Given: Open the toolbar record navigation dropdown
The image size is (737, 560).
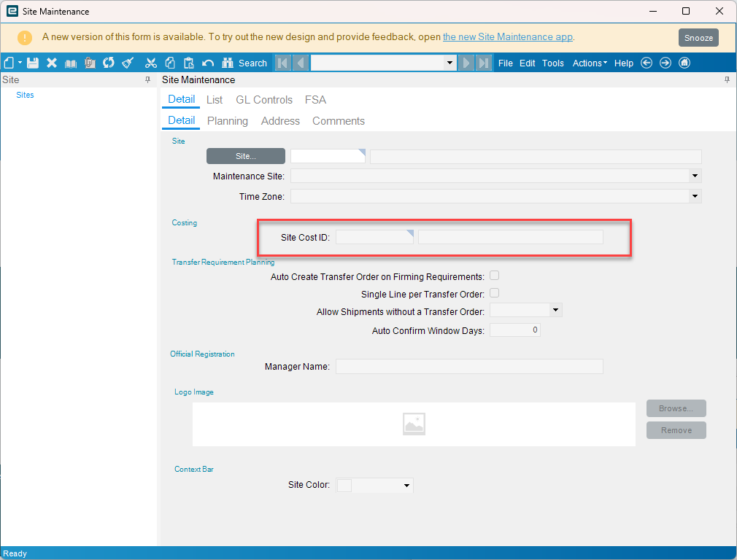Looking at the screenshot, I should pos(449,63).
